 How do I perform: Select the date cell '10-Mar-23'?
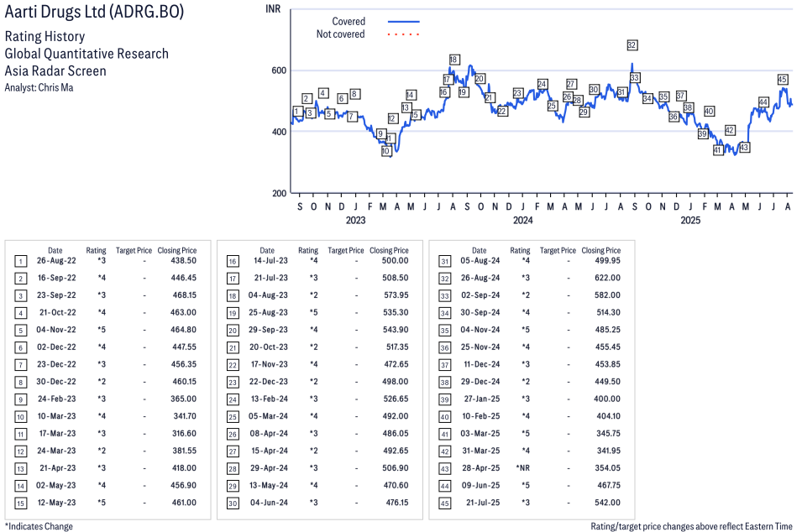(56, 416)
